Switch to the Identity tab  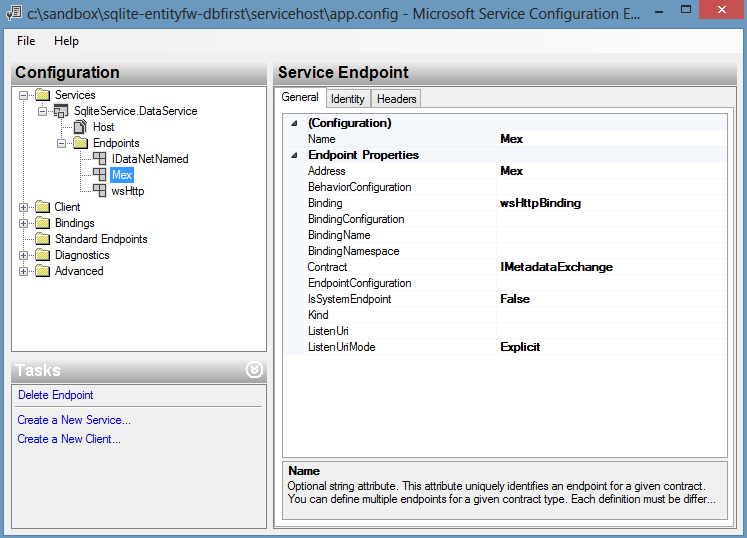[x=348, y=98]
